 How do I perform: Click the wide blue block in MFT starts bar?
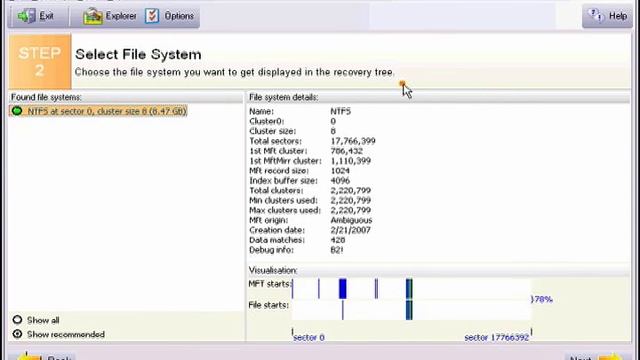tap(343, 289)
